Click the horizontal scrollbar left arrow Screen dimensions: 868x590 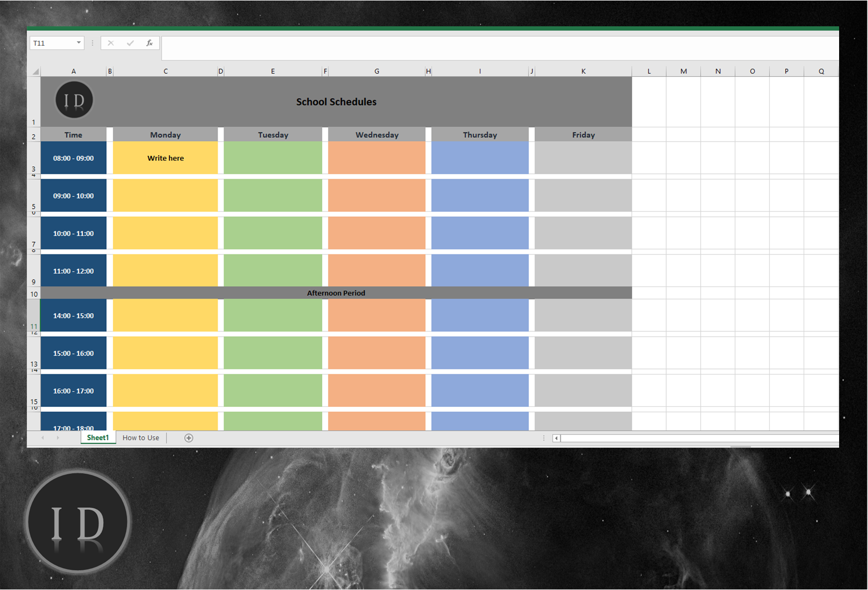pos(556,438)
